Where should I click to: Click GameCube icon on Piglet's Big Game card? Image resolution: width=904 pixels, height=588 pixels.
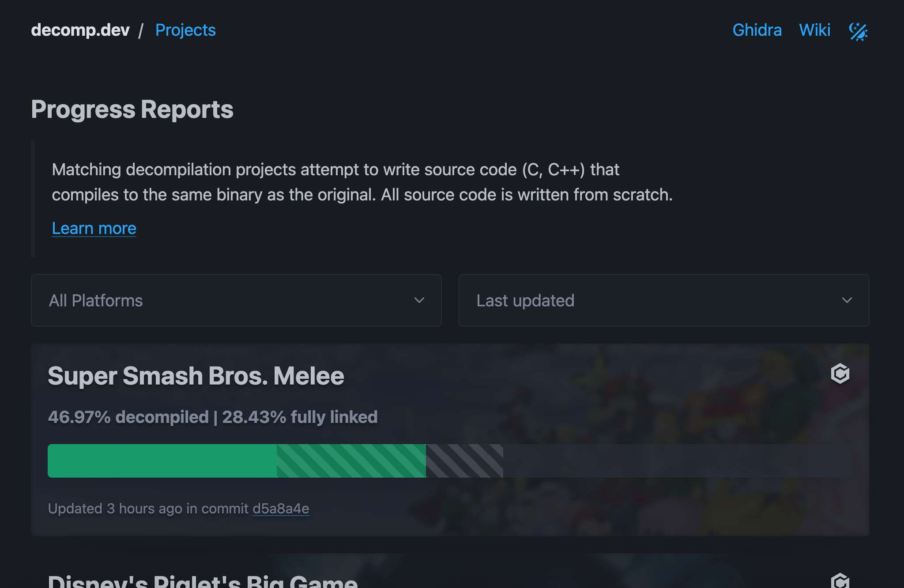click(840, 580)
